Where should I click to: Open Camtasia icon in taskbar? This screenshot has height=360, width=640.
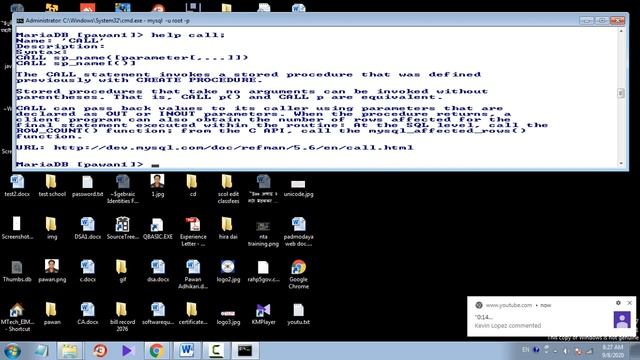click(x=216, y=351)
